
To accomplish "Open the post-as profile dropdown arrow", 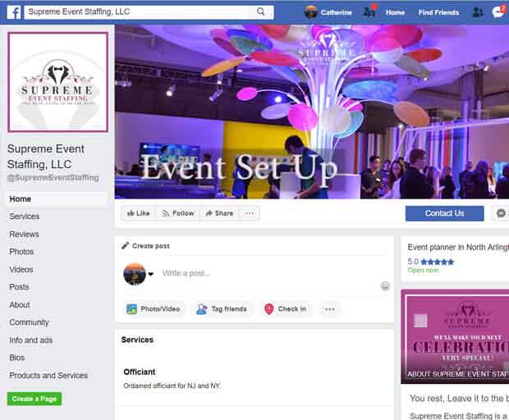I will [150, 274].
